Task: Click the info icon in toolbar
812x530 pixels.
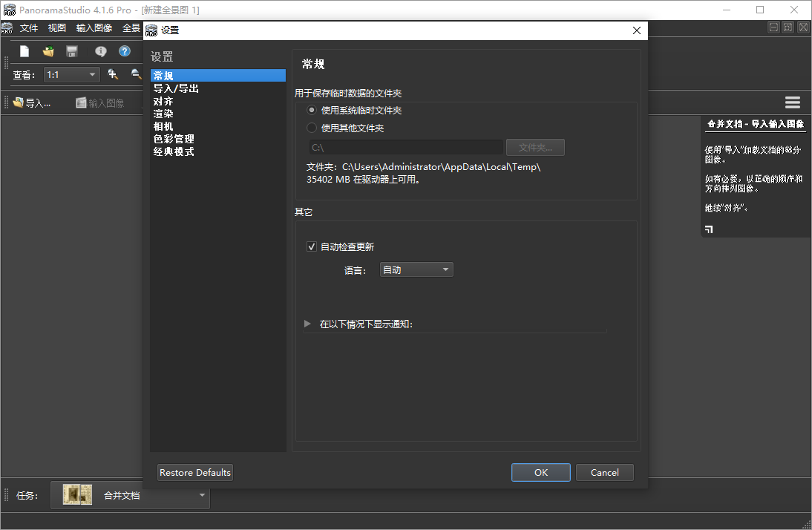Action: (100, 51)
